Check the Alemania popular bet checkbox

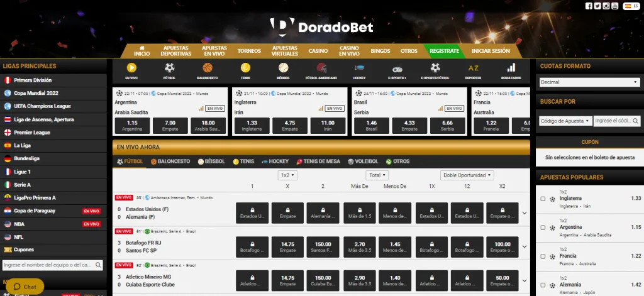(543, 285)
